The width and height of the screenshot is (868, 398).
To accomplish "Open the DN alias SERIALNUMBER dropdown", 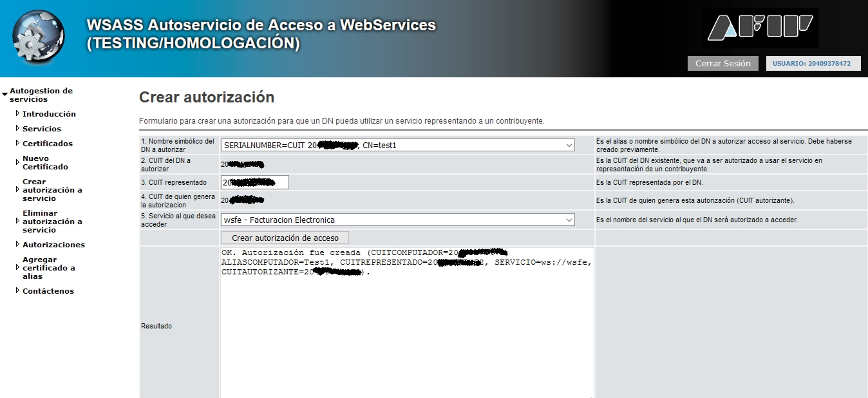I will point(398,146).
